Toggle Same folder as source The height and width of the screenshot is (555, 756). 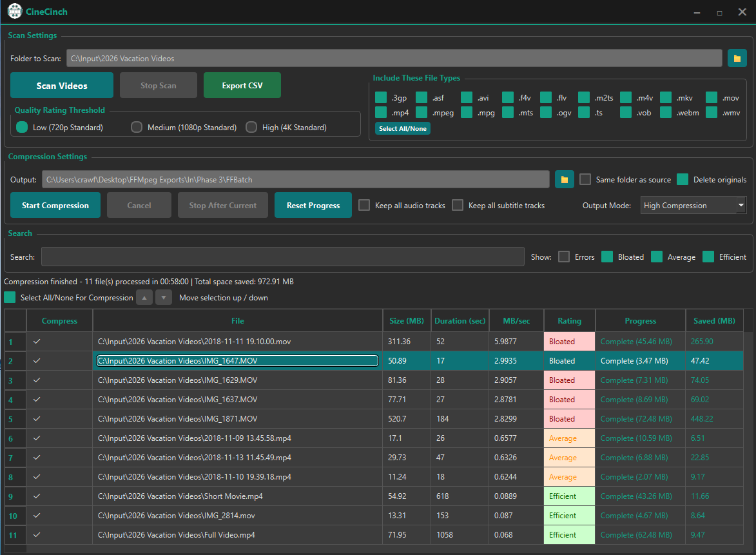tap(585, 179)
